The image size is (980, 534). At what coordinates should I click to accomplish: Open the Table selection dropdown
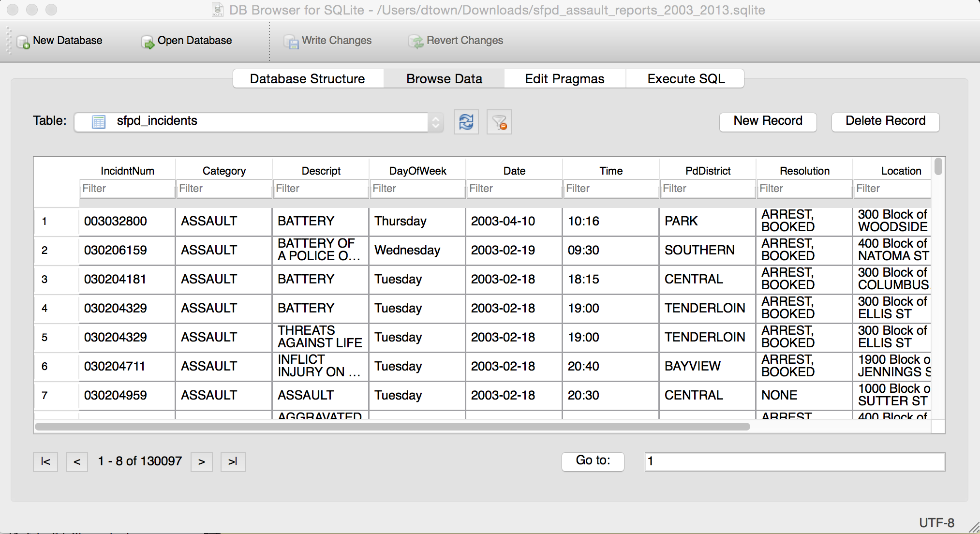[x=434, y=122]
